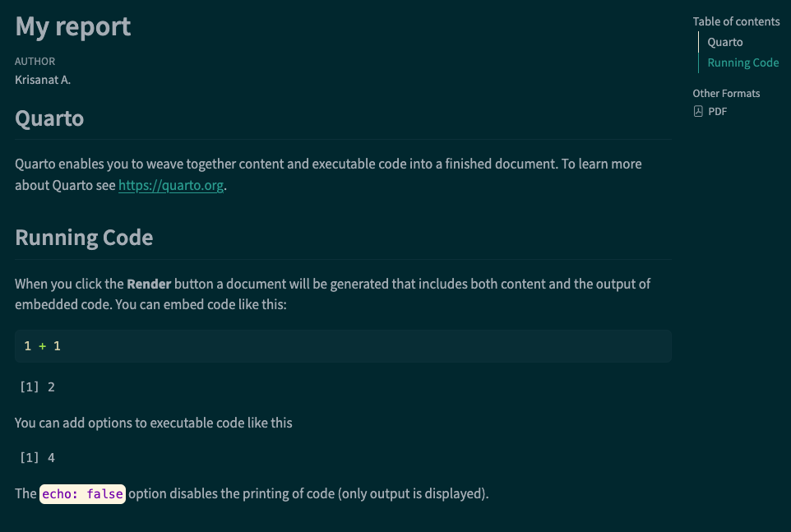This screenshot has height=532, width=791.
Task: Click the PDF file icon
Action: tap(698, 112)
